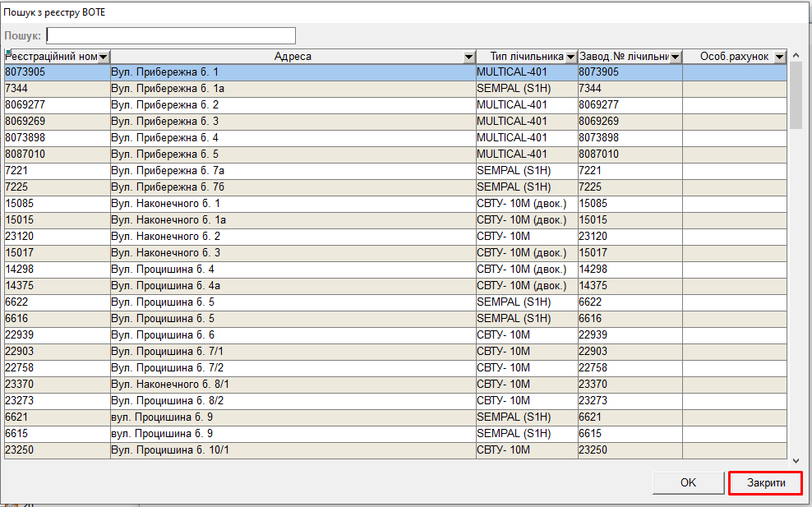
Task: Click the scrollbar down arrow
Action: 796,462
